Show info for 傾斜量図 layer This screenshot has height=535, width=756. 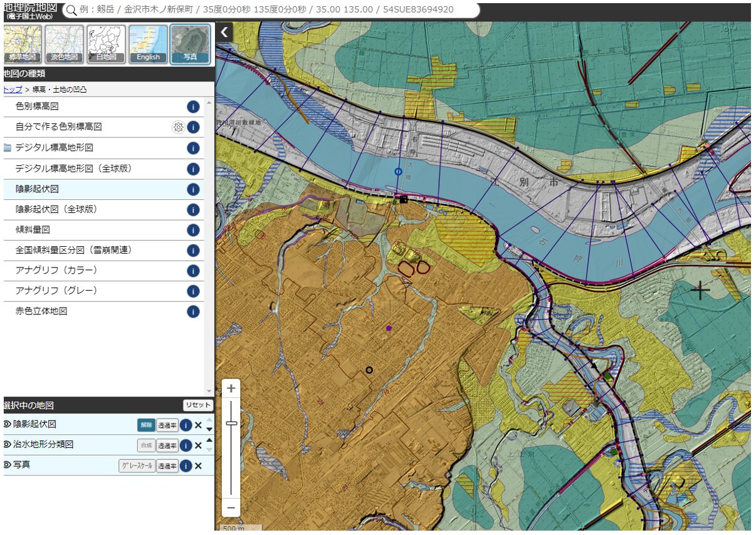pyautogui.click(x=193, y=230)
